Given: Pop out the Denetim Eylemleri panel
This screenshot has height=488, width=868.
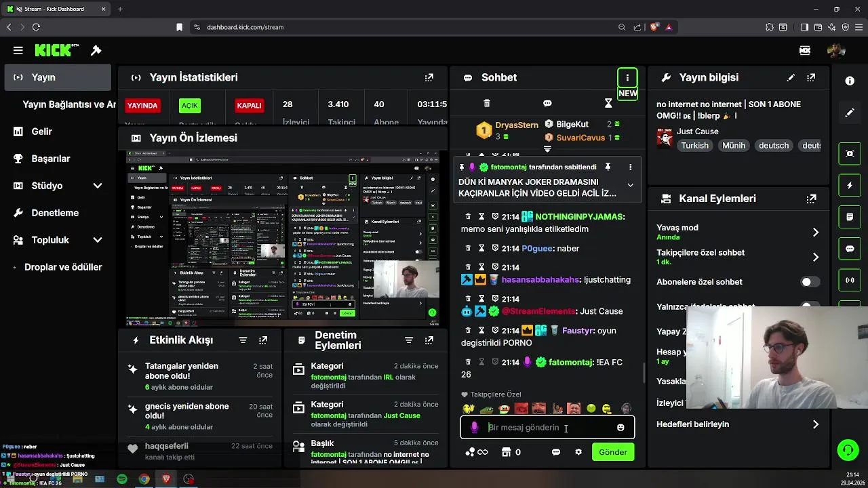Looking at the screenshot, I should click(429, 340).
